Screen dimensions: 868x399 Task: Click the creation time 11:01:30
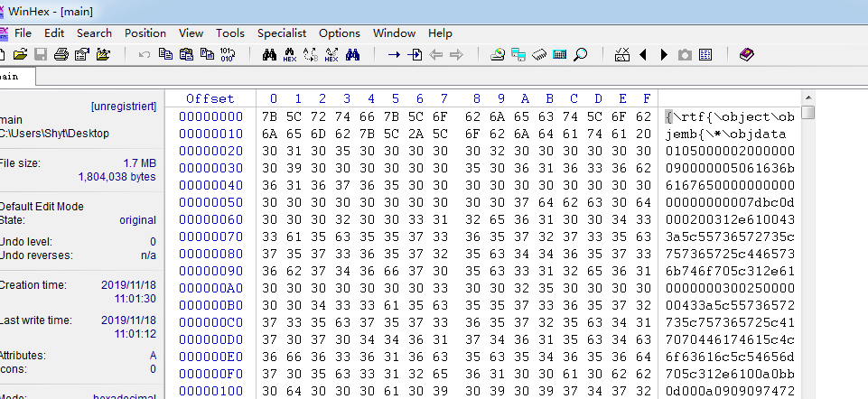click(x=135, y=299)
